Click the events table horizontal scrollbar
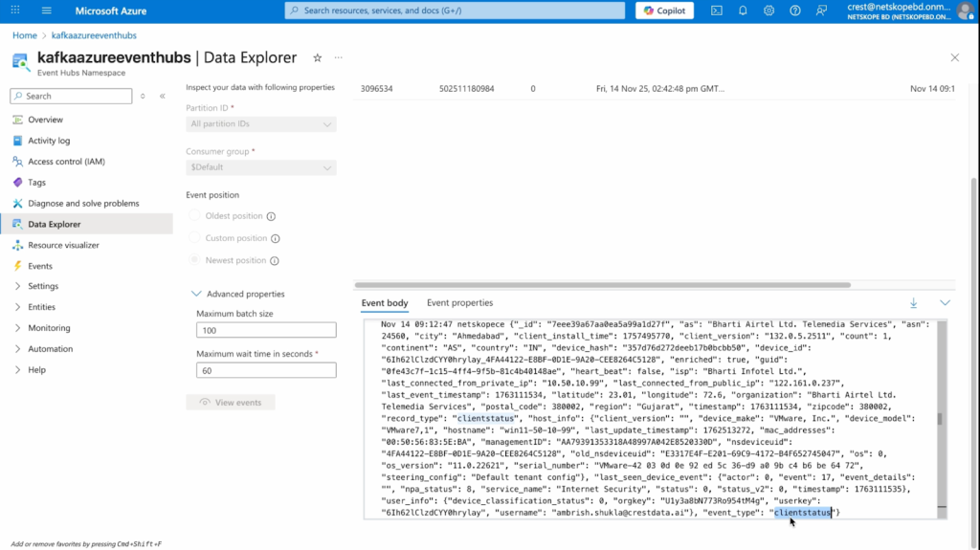The height and width of the screenshot is (550, 980). 603,285
